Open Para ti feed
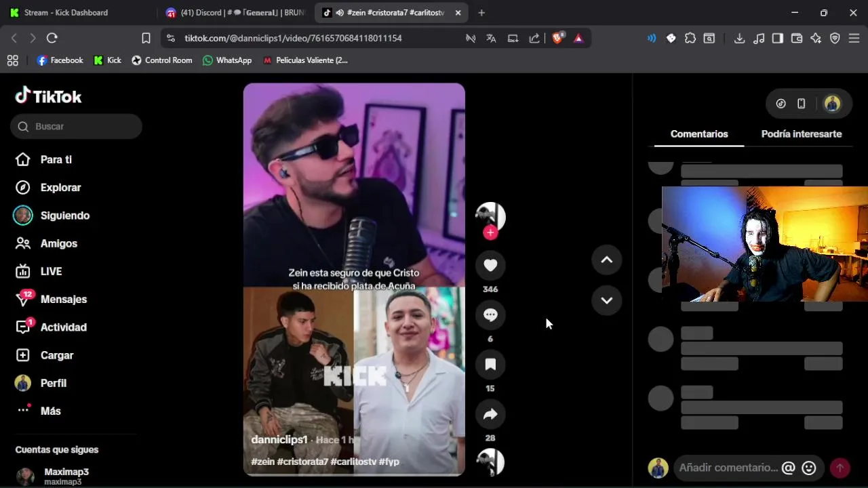This screenshot has width=868, height=488. point(43,159)
